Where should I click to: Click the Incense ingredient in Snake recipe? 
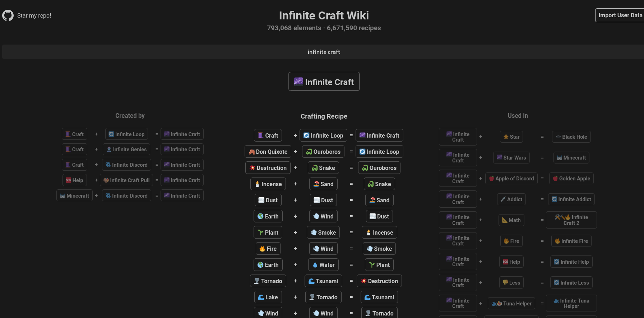coord(268,184)
